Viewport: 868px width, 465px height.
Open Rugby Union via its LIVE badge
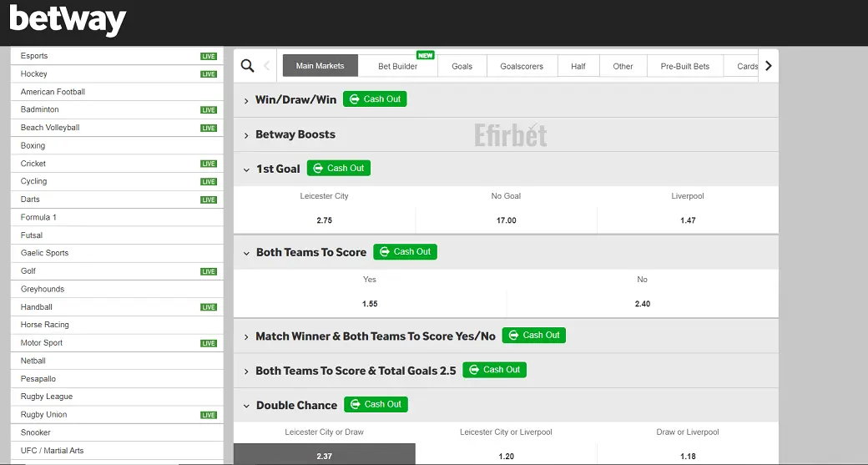[209, 415]
